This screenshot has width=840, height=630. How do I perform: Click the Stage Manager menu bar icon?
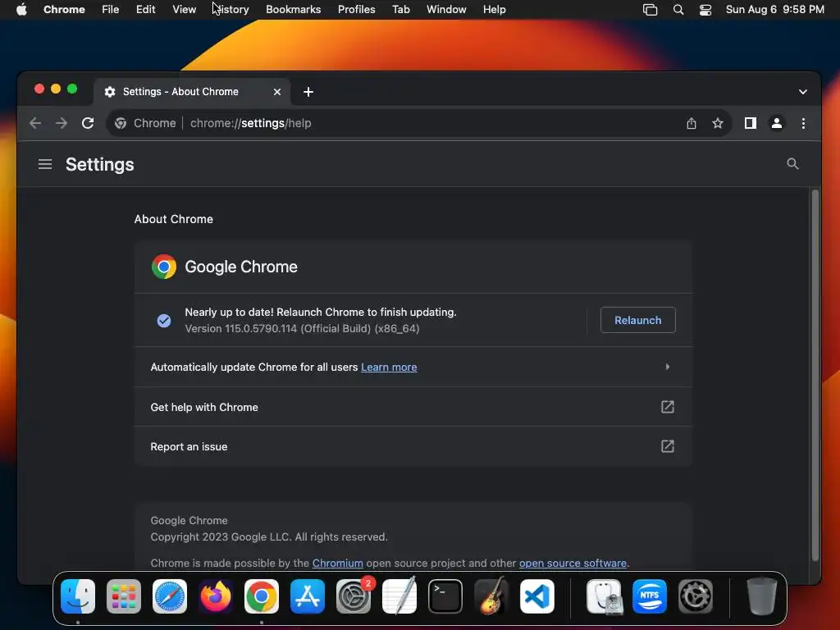650,10
